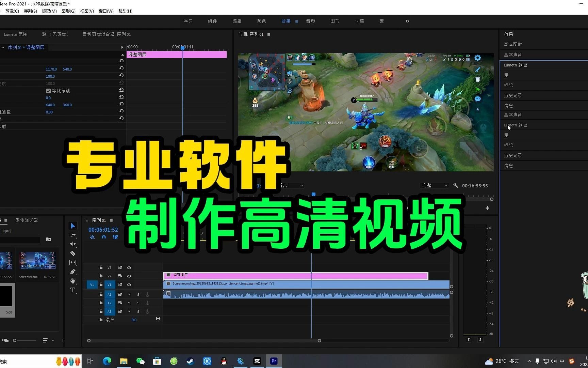588x368 pixels.
Task: Click the program monitor playhead marker
Action: [x=313, y=194]
